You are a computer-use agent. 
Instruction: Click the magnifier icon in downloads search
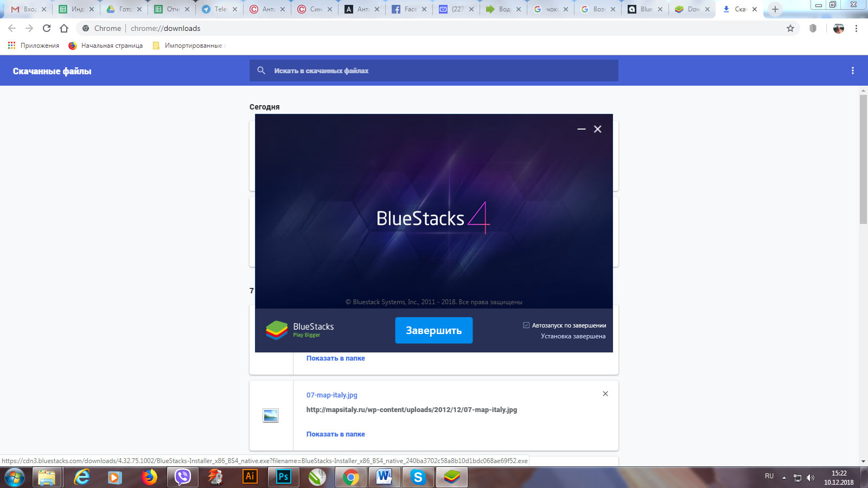click(261, 70)
